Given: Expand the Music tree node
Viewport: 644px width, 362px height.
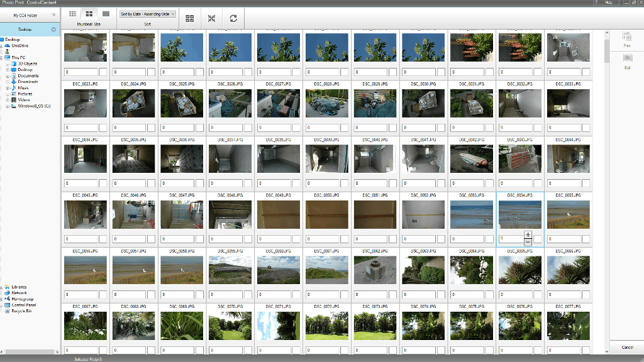Looking at the screenshot, I should click(8, 88).
